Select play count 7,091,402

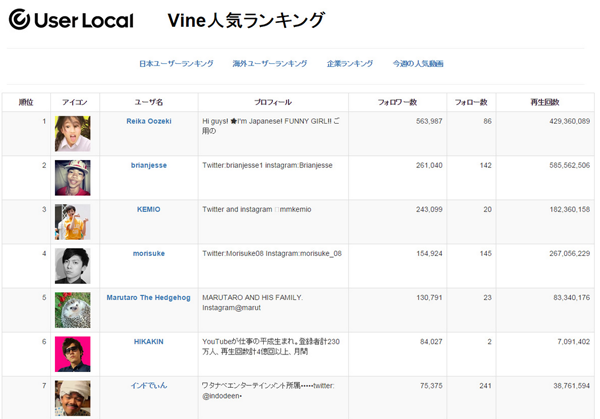[x=574, y=341]
